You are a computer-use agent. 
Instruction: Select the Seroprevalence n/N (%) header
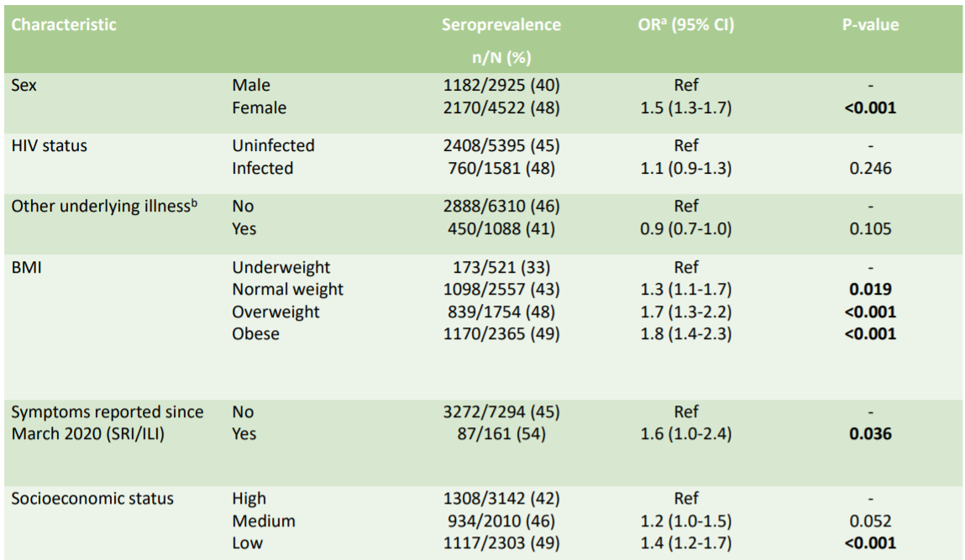click(x=501, y=40)
